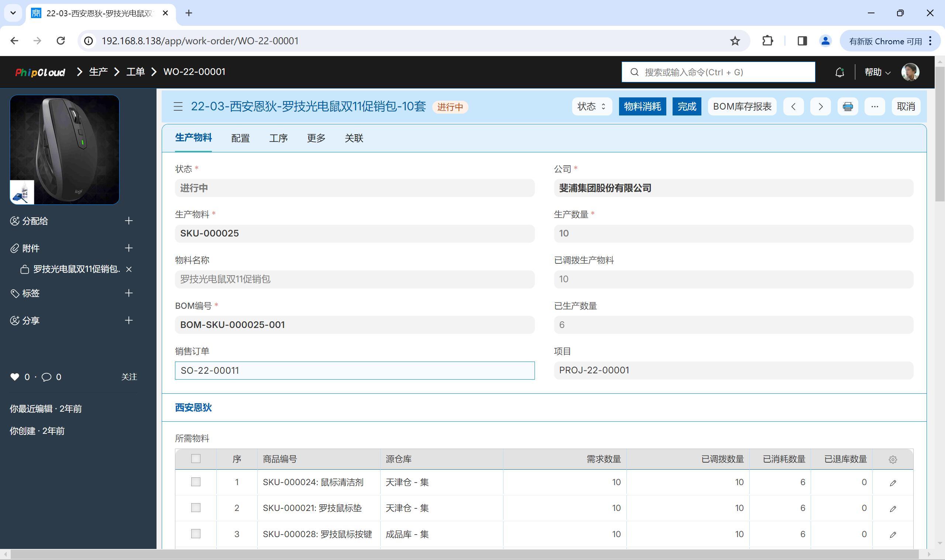Click the BOM-SKU-000025-001 field

pos(354,325)
